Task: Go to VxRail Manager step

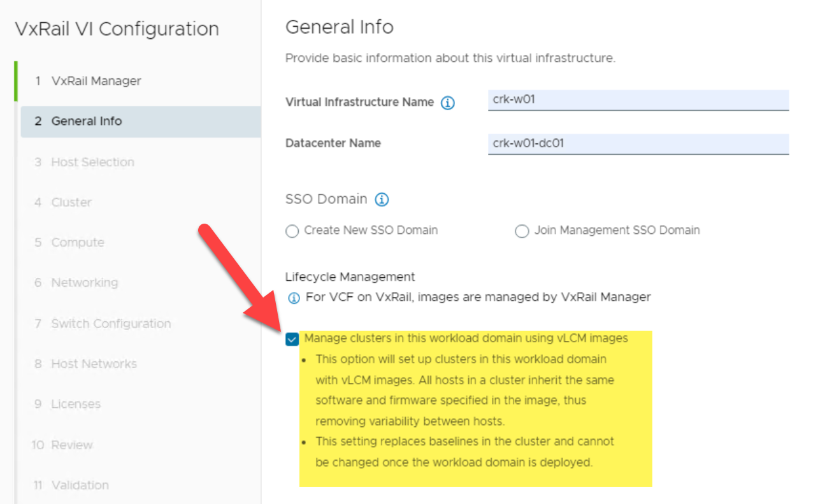Action: coord(96,81)
